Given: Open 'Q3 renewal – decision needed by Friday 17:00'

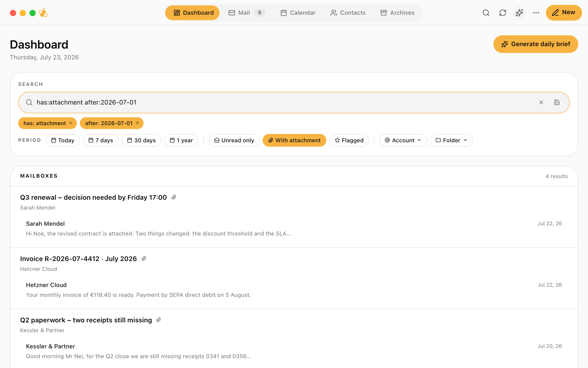Looking at the screenshot, I should click(93, 197).
